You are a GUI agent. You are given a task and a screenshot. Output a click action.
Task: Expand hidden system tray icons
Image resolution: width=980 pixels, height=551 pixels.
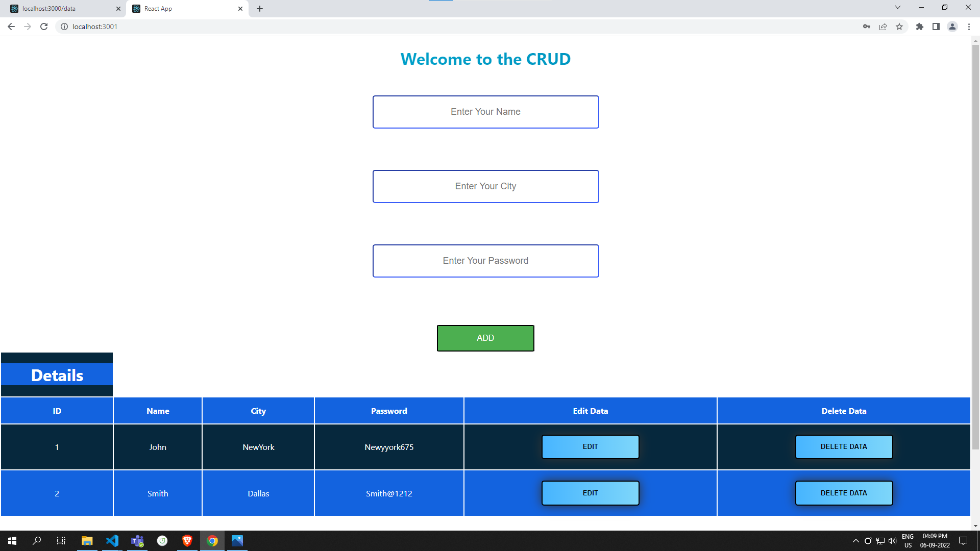(x=856, y=541)
